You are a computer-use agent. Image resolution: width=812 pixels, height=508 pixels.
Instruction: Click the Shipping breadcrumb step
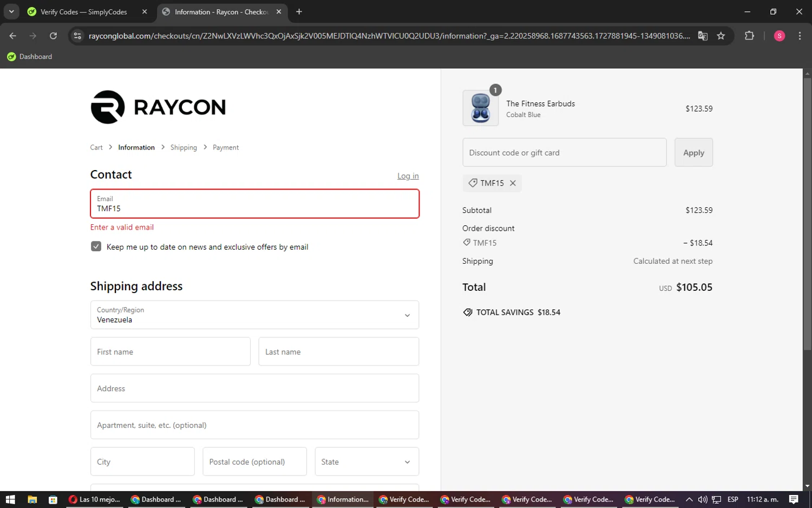(184, 147)
